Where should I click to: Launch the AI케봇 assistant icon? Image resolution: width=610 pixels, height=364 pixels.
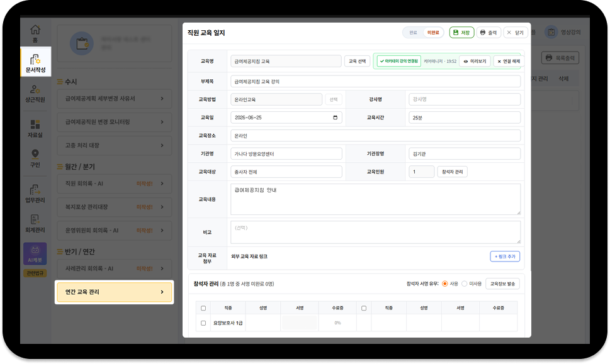tap(35, 254)
